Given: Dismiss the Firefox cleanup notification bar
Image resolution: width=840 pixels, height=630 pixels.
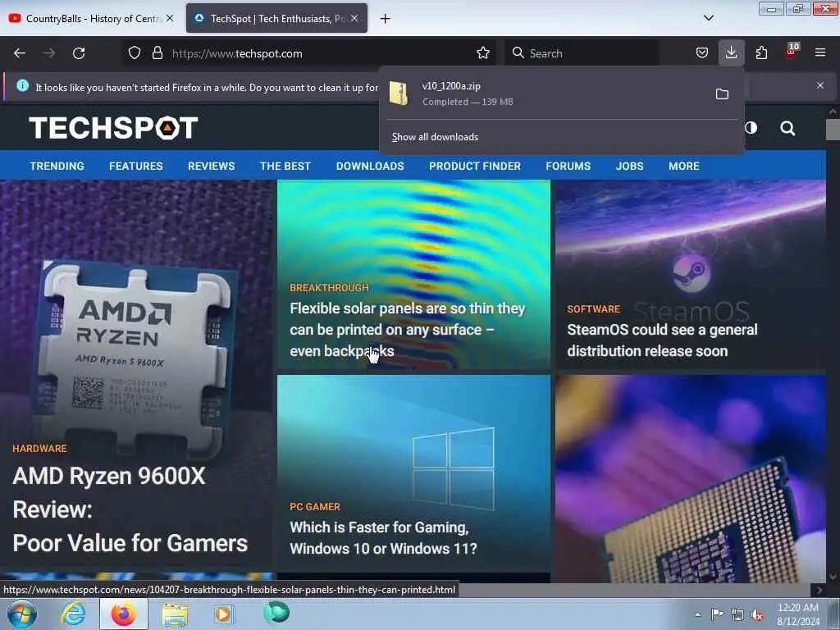Looking at the screenshot, I should click(819, 85).
